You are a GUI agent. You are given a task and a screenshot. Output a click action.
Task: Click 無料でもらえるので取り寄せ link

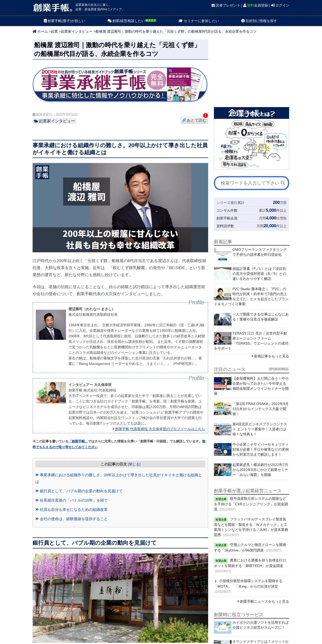click(119, 444)
